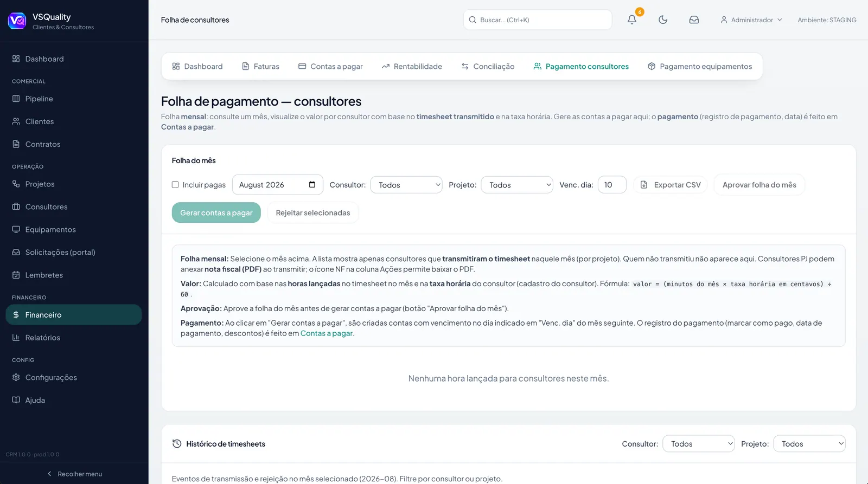Image resolution: width=868 pixels, height=484 pixels.
Task: Follow the Contas a pagar link in Pagamento note
Action: click(x=327, y=333)
